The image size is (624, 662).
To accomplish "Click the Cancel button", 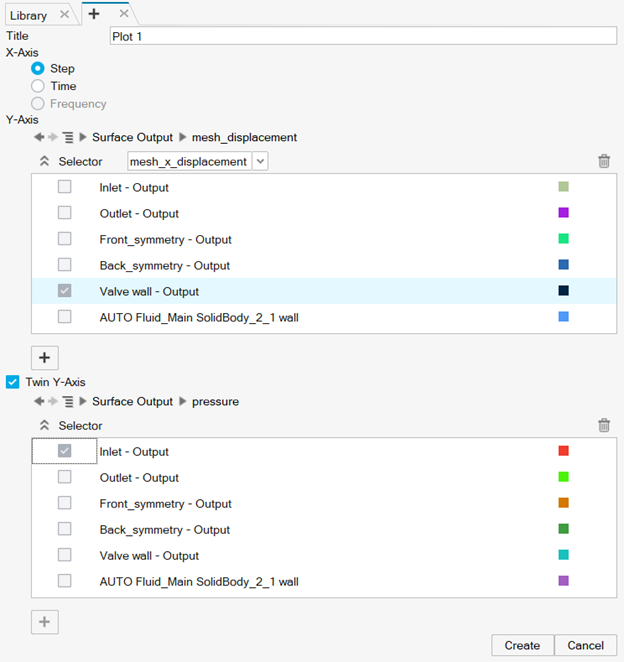I will (x=585, y=645).
